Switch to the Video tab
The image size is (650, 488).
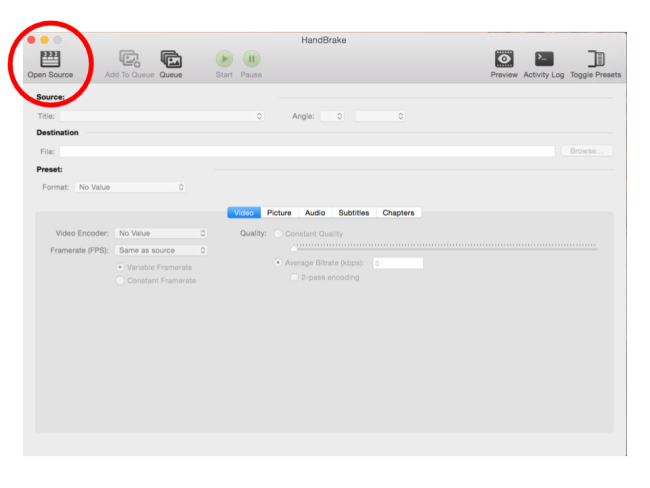(x=244, y=213)
